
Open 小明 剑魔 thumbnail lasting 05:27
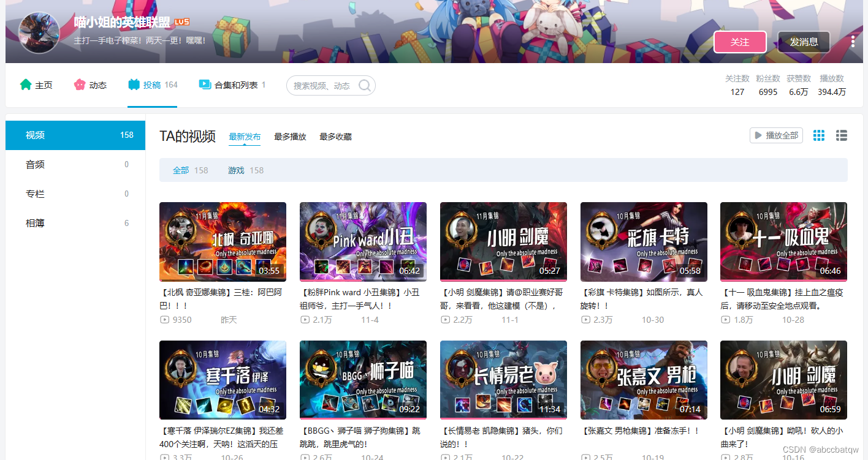[503, 241]
